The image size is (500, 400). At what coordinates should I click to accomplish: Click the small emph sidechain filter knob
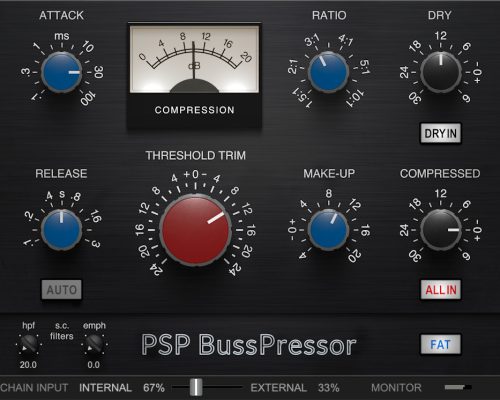click(94, 344)
